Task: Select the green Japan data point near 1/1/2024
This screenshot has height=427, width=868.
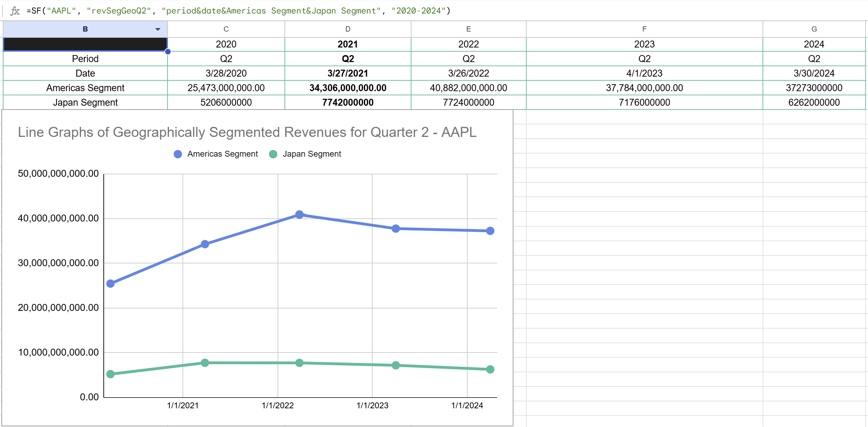Action: click(x=490, y=369)
